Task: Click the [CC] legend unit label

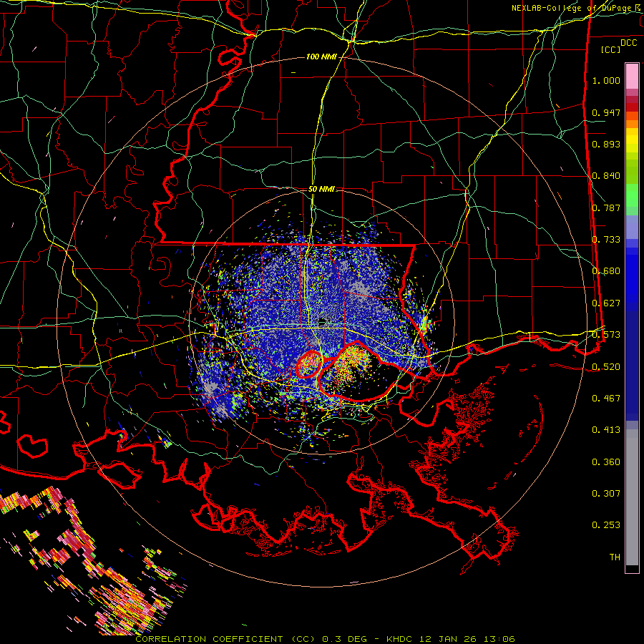Action: pos(611,49)
